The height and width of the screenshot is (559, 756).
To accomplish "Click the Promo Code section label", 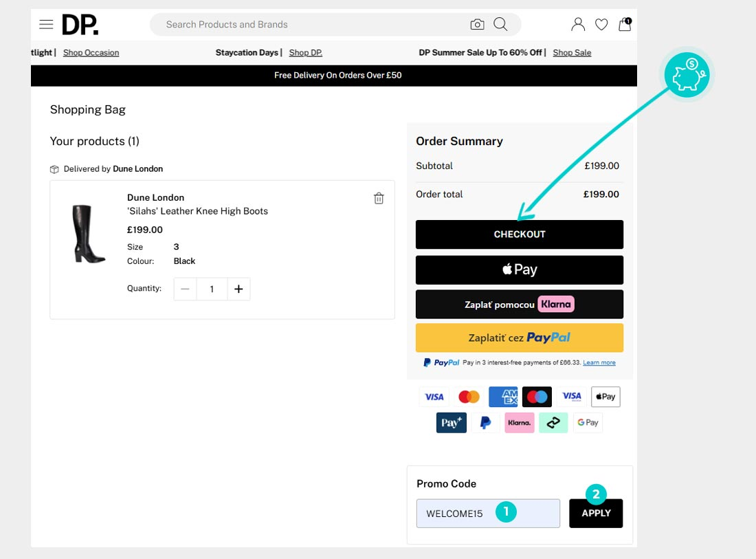I will pos(447,484).
